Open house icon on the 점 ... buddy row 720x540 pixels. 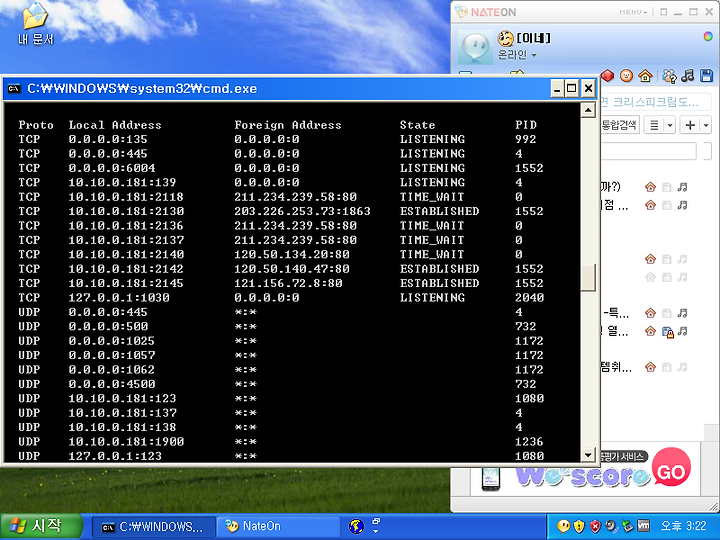pyautogui.click(x=650, y=205)
